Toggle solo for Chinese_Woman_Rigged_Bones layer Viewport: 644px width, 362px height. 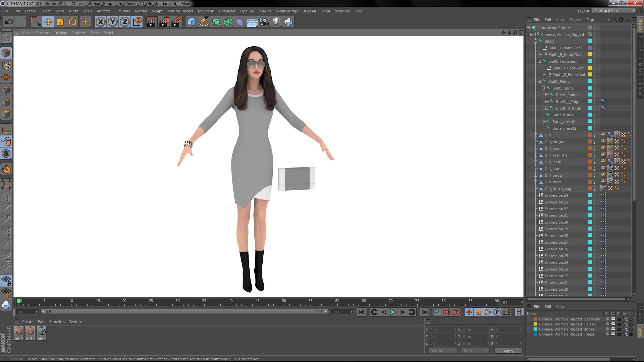[607, 329]
